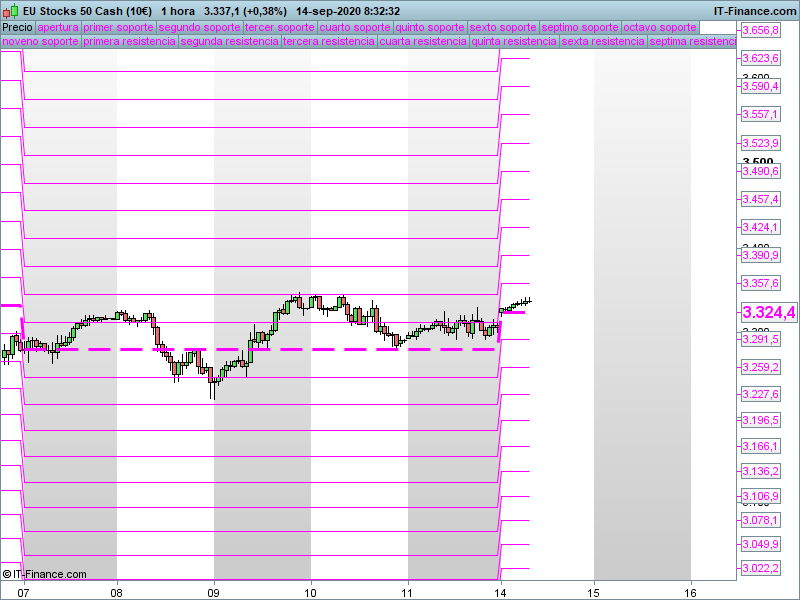Click the 'primer soporte' legend label
This screenshot has height=600, width=800.
(x=118, y=27)
